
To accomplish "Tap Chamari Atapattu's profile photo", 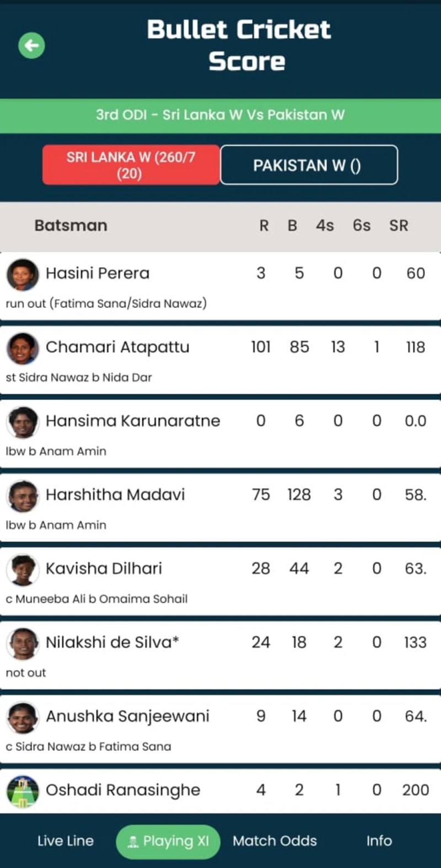I will (23, 348).
